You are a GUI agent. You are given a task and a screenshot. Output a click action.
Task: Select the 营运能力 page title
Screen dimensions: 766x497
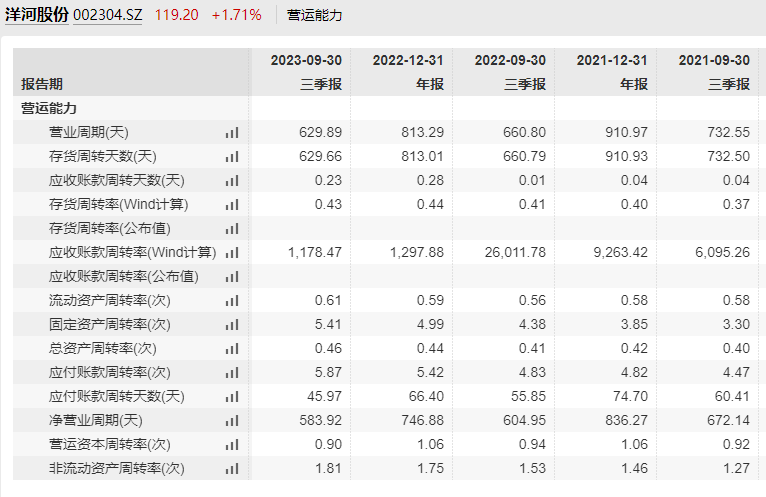314,15
